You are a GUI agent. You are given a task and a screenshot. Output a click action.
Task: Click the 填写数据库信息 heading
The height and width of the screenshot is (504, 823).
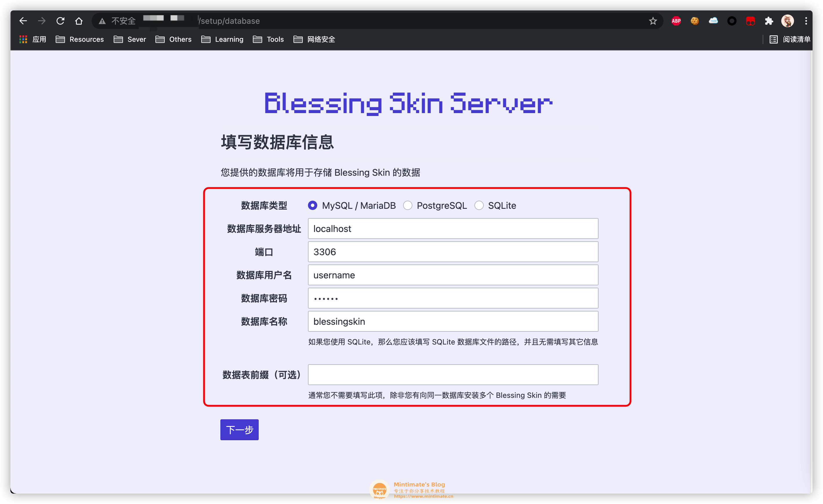277,142
